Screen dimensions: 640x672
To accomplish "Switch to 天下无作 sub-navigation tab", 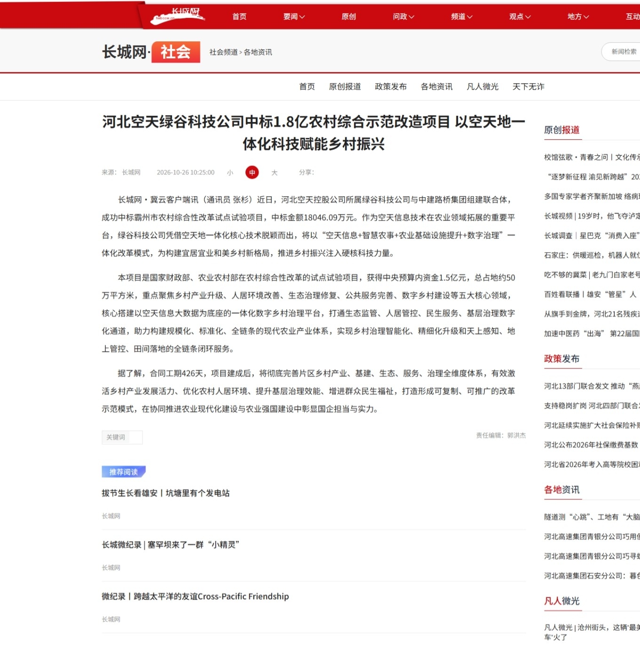I will pos(529,87).
